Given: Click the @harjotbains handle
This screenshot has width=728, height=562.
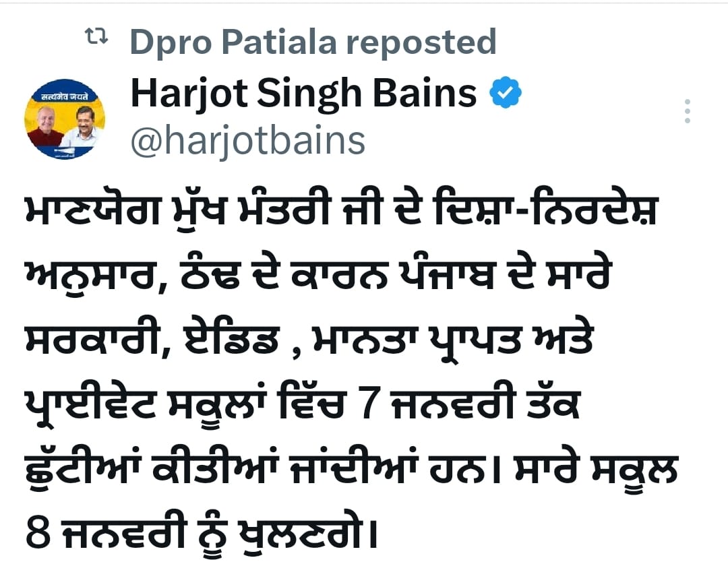Looking at the screenshot, I should tap(247, 141).
